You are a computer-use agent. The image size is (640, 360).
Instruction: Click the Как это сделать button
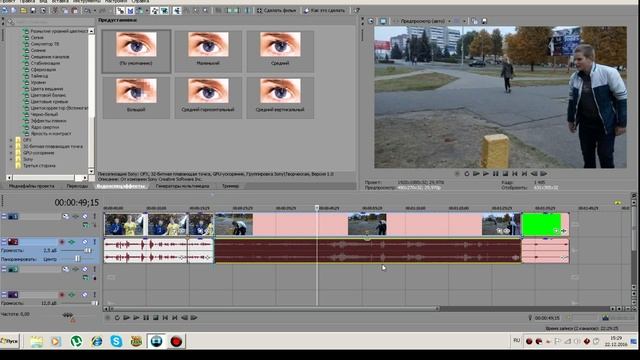(325, 11)
